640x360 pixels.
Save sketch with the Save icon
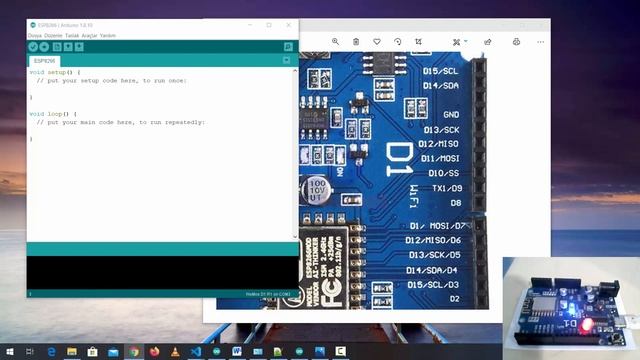coord(79,47)
